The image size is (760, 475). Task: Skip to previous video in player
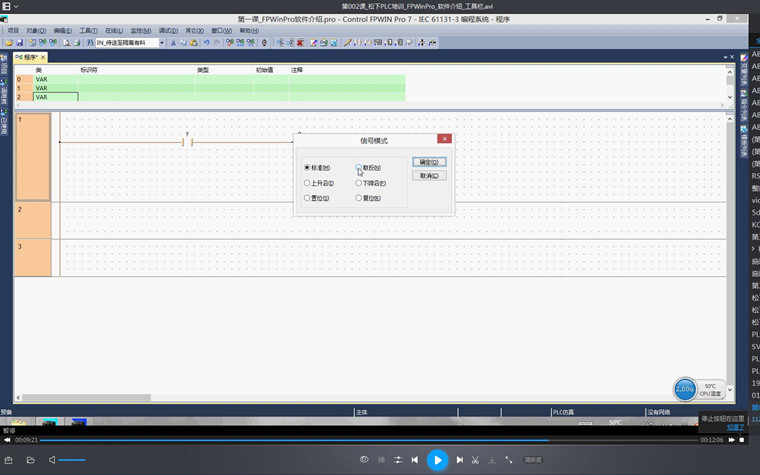415,460
